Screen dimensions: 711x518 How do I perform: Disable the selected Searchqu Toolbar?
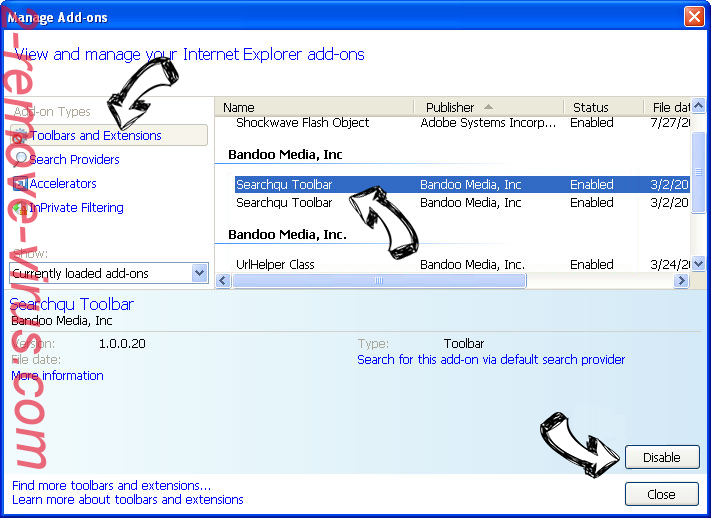662,457
